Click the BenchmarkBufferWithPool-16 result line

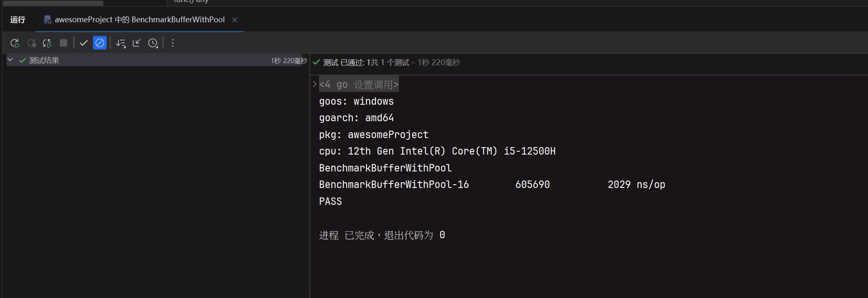394,185
